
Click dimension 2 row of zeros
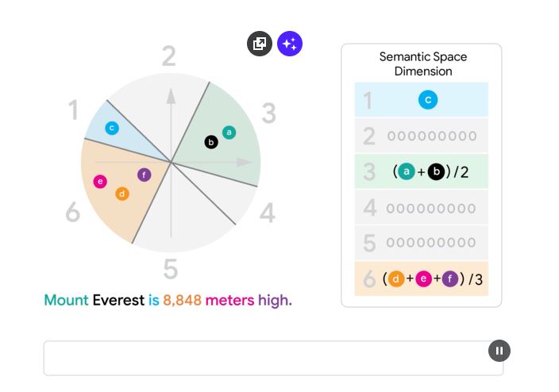tap(422, 136)
